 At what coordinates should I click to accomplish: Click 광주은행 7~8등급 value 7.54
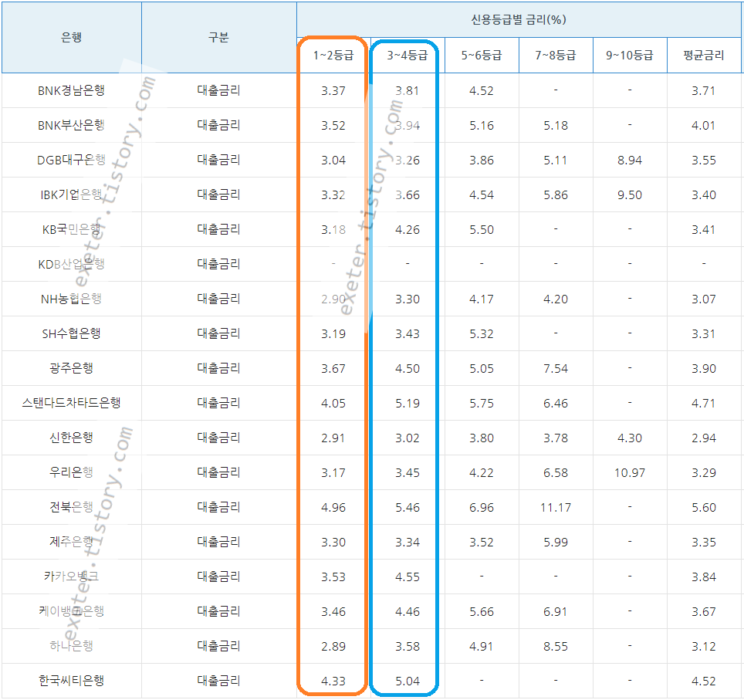pyautogui.click(x=555, y=369)
